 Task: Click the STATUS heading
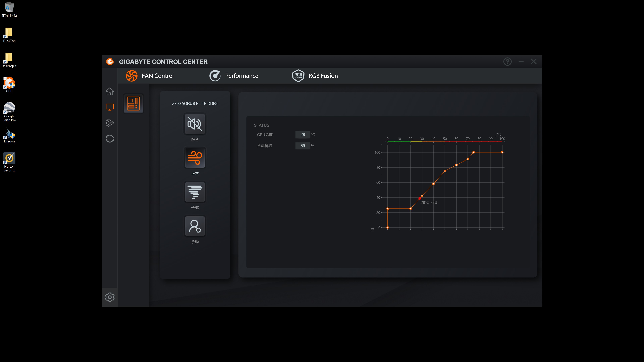click(261, 125)
